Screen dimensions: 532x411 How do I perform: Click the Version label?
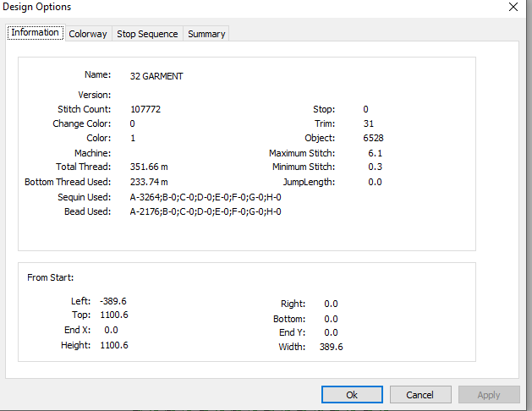click(x=95, y=95)
